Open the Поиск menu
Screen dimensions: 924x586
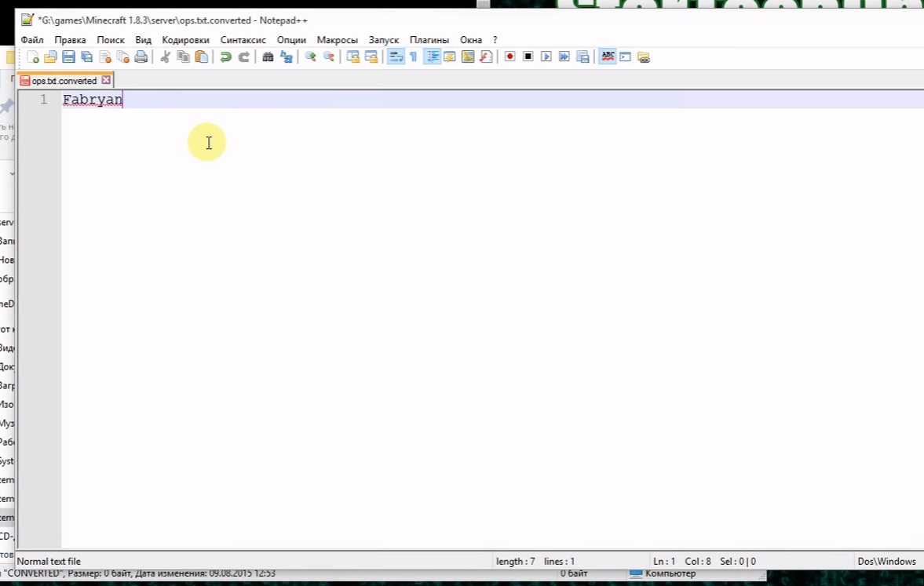pos(111,40)
